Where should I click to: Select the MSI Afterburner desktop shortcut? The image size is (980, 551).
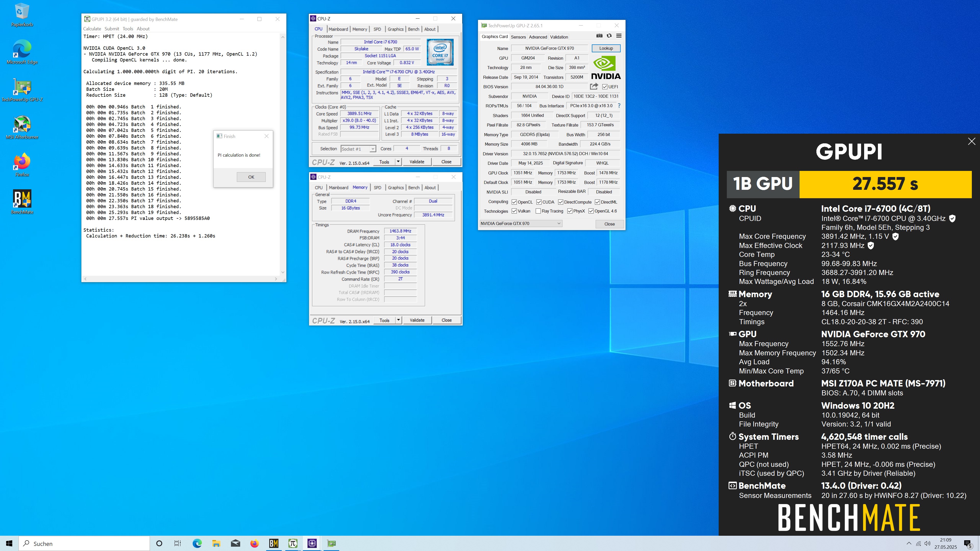[x=22, y=127]
